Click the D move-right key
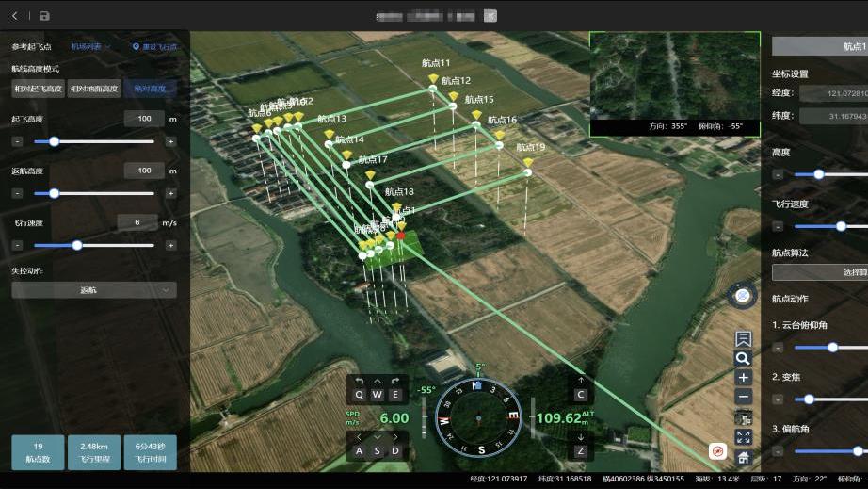868x489 pixels. [x=395, y=450]
